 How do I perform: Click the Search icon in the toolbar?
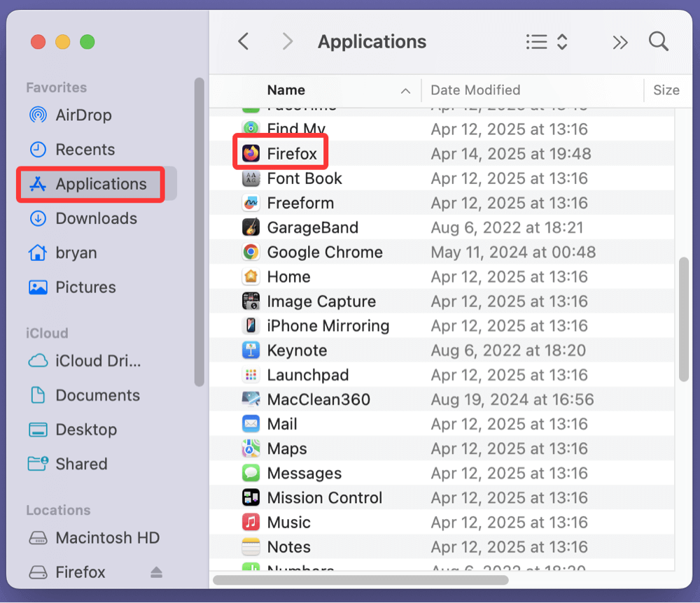pos(658,41)
